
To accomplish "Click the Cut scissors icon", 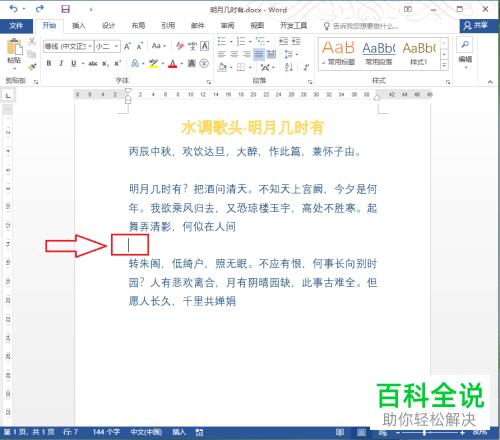I will [x=32, y=42].
